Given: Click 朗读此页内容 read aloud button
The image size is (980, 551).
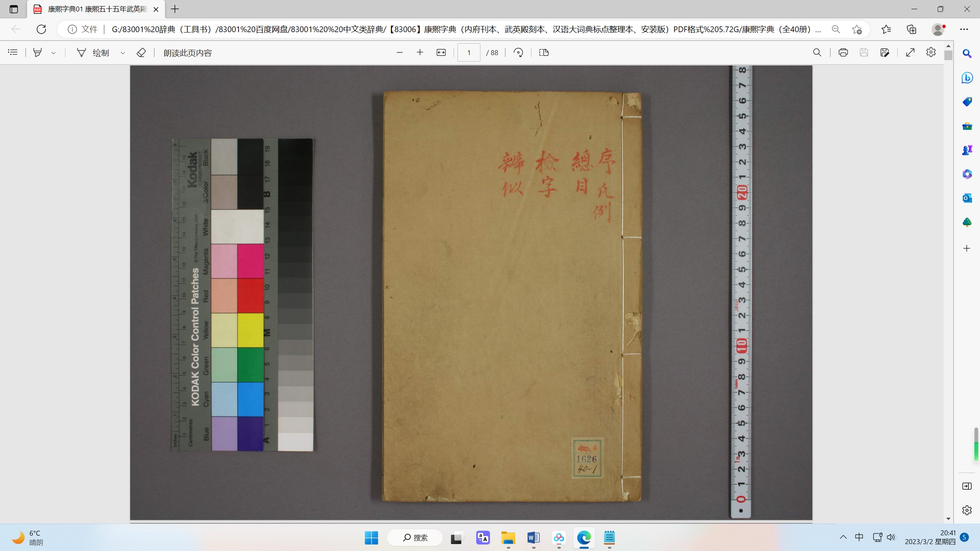Looking at the screenshot, I should [188, 53].
